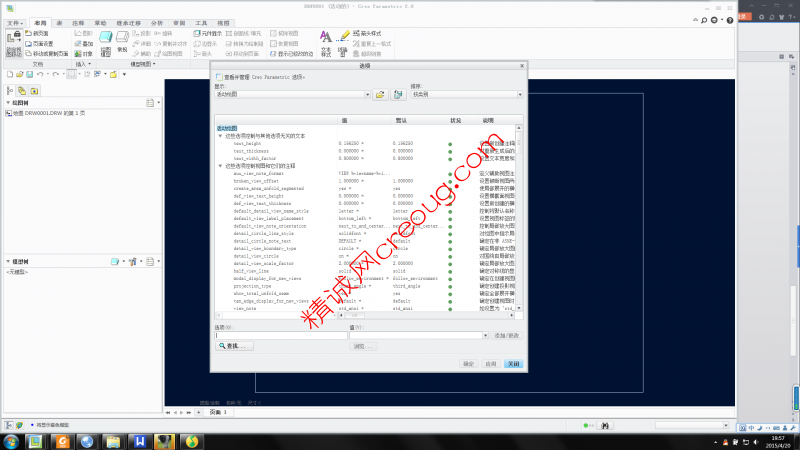Screen dimensions: 800x450
Task: Switch to the 布局 ribbon tab
Action: (x=40, y=23)
